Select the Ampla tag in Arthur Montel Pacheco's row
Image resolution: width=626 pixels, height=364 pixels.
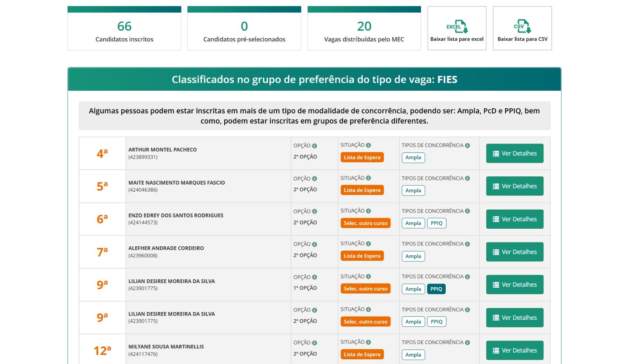413,158
